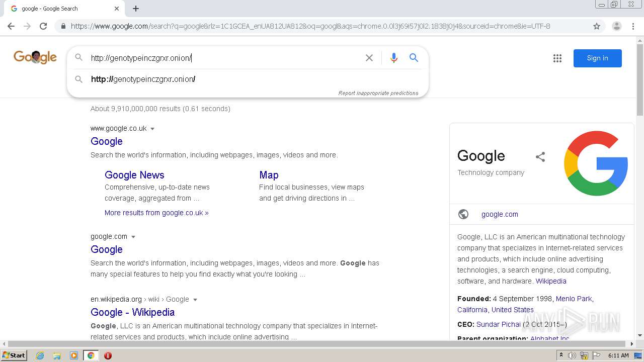Open the Action Center flag icon
Viewport: 644px width, 362px height.
pyautogui.click(x=596, y=355)
